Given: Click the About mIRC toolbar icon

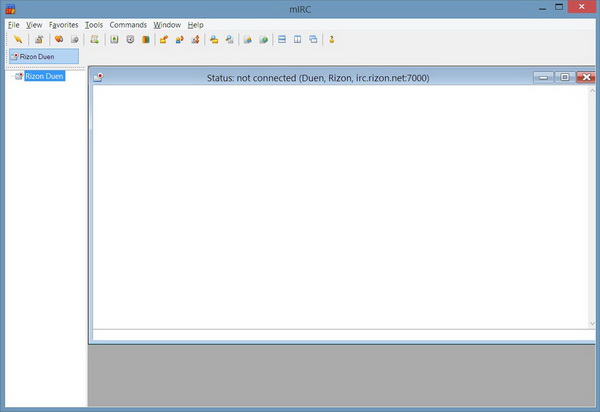Looking at the screenshot, I should tap(332, 40).
